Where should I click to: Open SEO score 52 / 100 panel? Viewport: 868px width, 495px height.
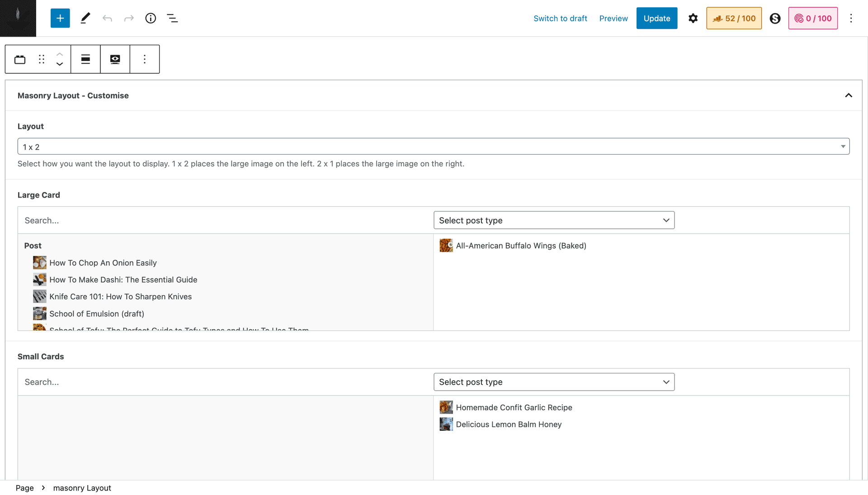[x=734, y=18]
